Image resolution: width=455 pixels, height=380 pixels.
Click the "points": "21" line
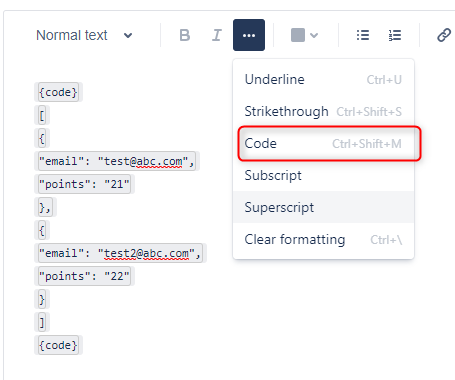pyautogui.click(x=84, y=184)
